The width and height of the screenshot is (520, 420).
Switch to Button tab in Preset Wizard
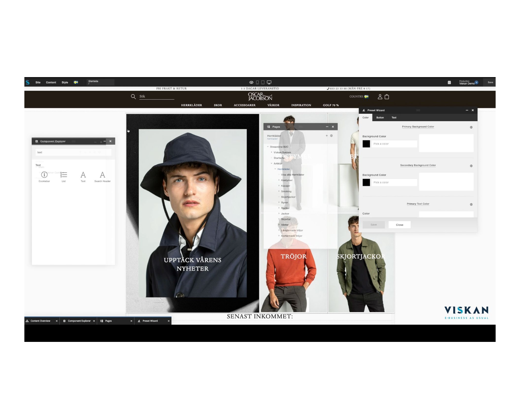(x=380, y=118)
